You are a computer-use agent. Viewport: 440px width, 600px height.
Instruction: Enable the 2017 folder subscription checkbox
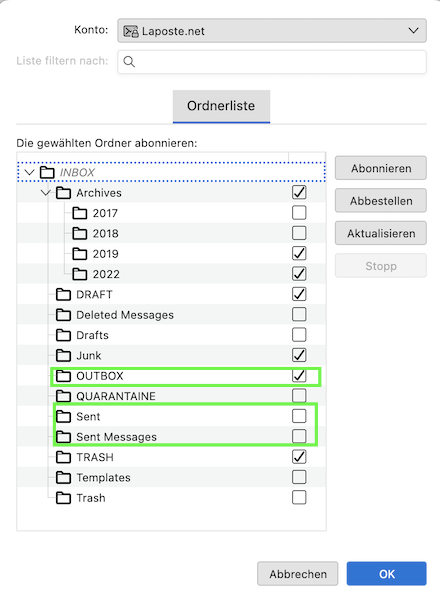point(299,212)
